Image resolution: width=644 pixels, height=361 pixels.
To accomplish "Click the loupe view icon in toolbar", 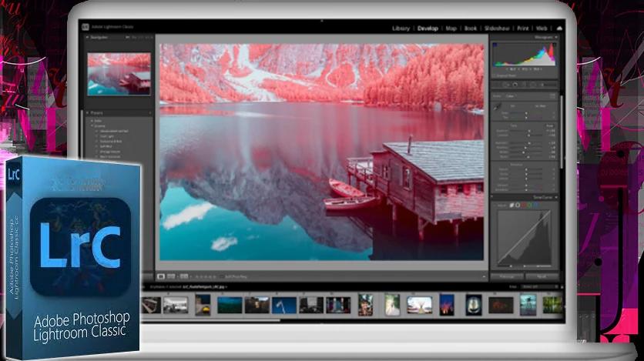I will [x=161, y=276].
